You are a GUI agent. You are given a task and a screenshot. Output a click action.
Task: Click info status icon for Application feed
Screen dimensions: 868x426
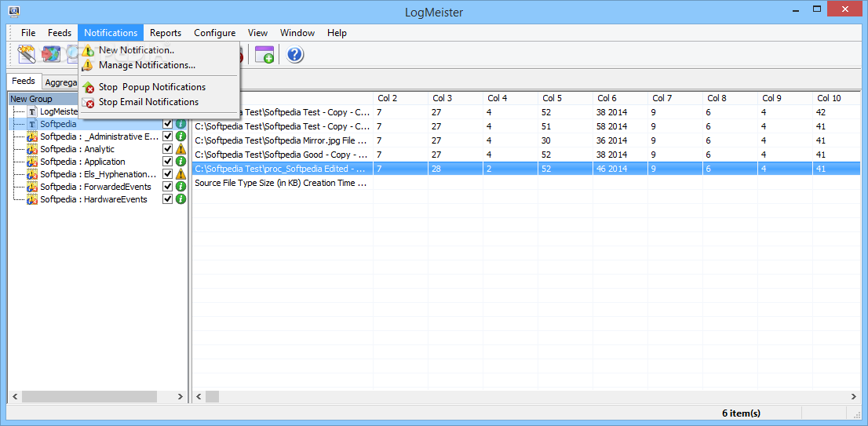tap(181, 162)
